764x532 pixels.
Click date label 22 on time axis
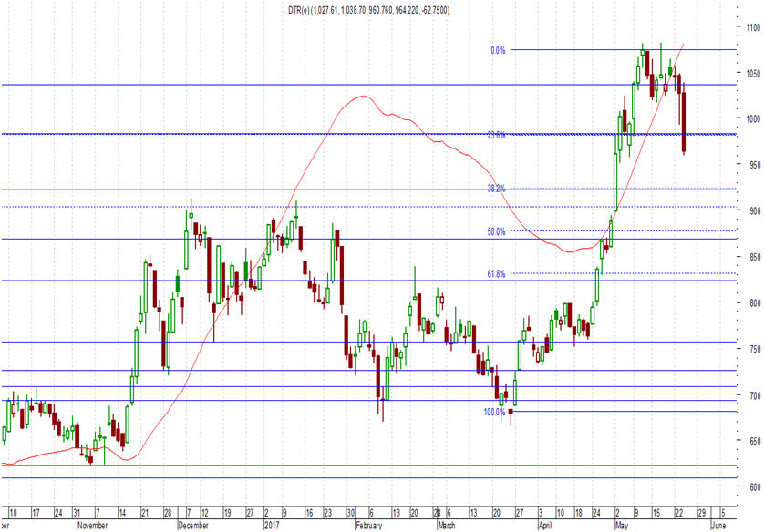[x=678, y=513]
